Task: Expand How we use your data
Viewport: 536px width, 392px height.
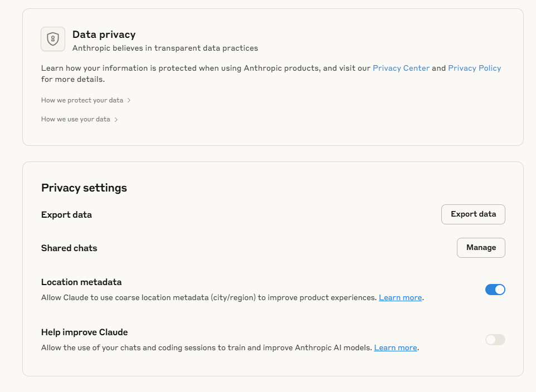Action: point(79,119)
